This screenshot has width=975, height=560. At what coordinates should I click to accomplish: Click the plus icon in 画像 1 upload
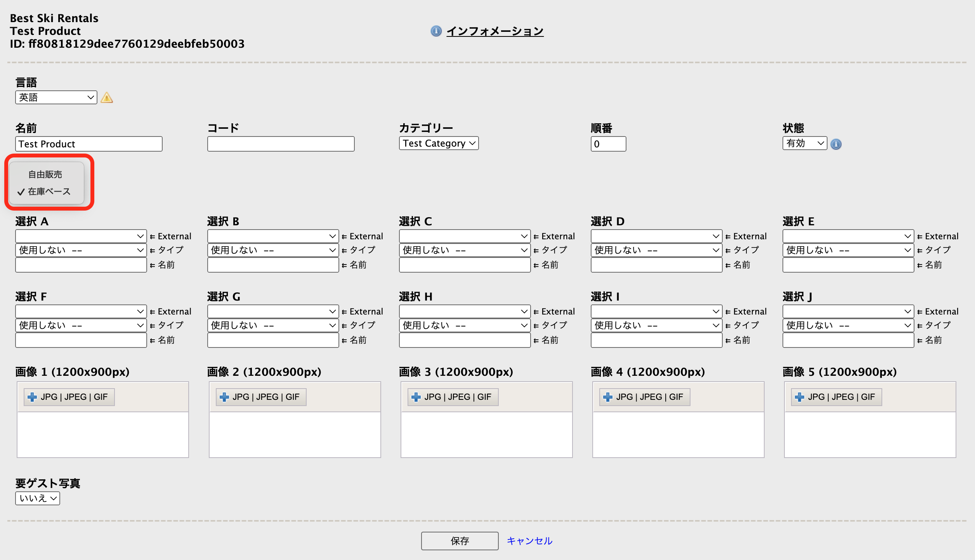click(x=33, y=397)
